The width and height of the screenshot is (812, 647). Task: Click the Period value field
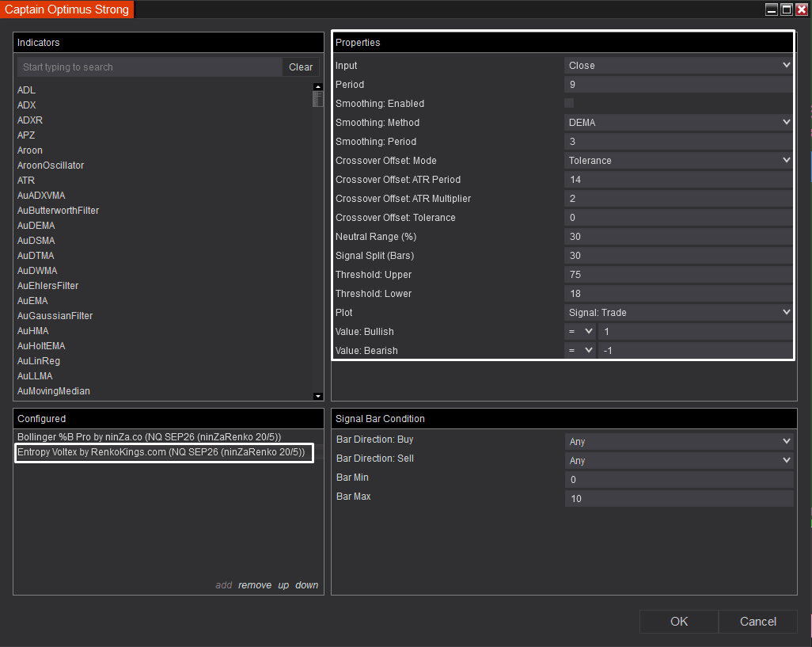tap(678, 85)
